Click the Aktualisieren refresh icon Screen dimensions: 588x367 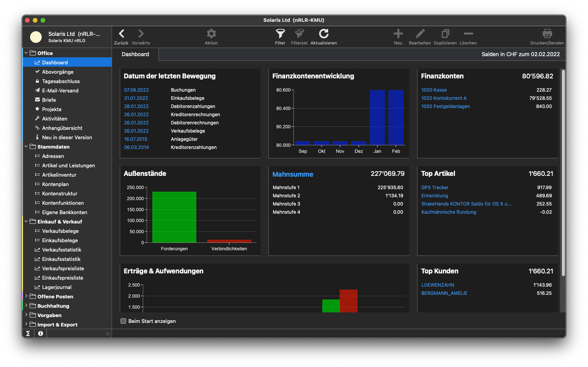pyautogui.click(x=323, y=34)
